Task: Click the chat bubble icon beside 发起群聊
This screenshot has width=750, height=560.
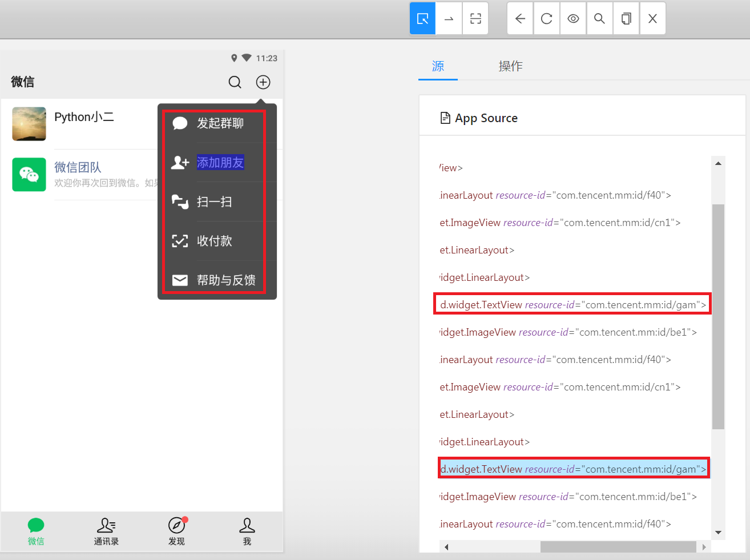Action: pos(180,123)
